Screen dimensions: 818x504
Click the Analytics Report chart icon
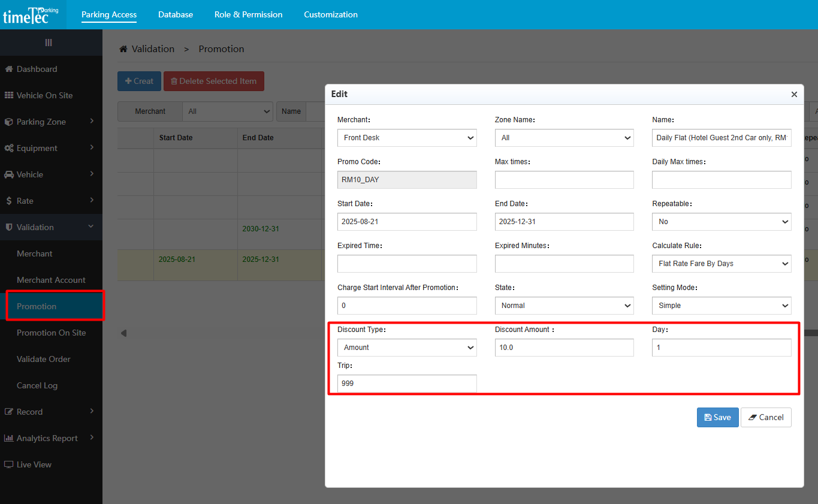[x=9, y=438]
